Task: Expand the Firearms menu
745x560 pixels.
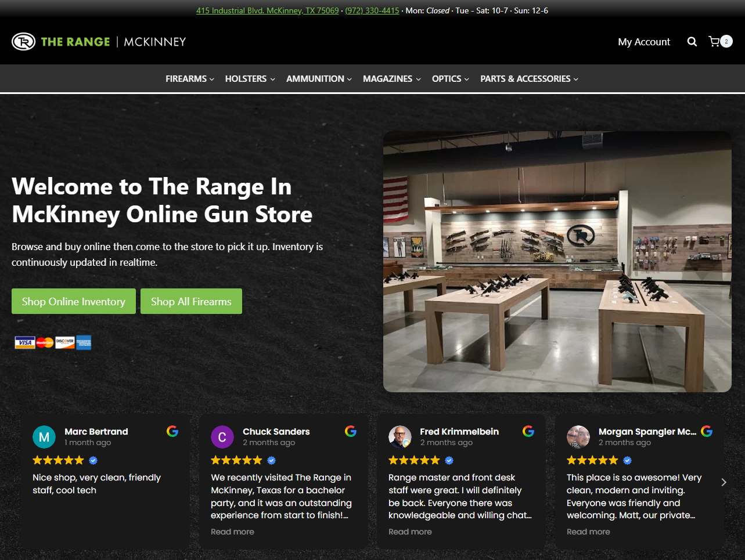Action: coord(190,79)
